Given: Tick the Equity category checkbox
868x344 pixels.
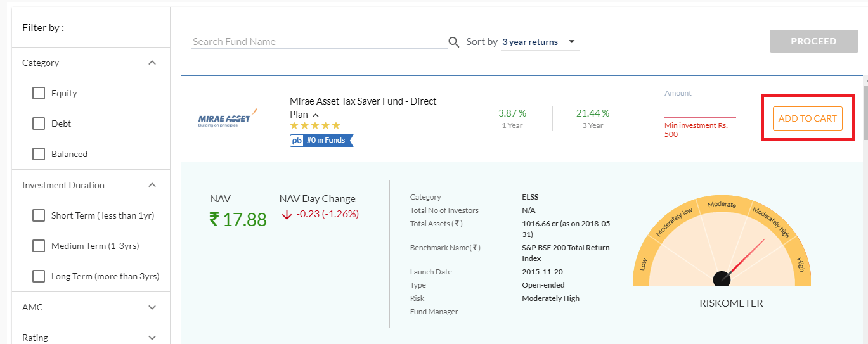Looking at the screenshot, I should (39, 93).
